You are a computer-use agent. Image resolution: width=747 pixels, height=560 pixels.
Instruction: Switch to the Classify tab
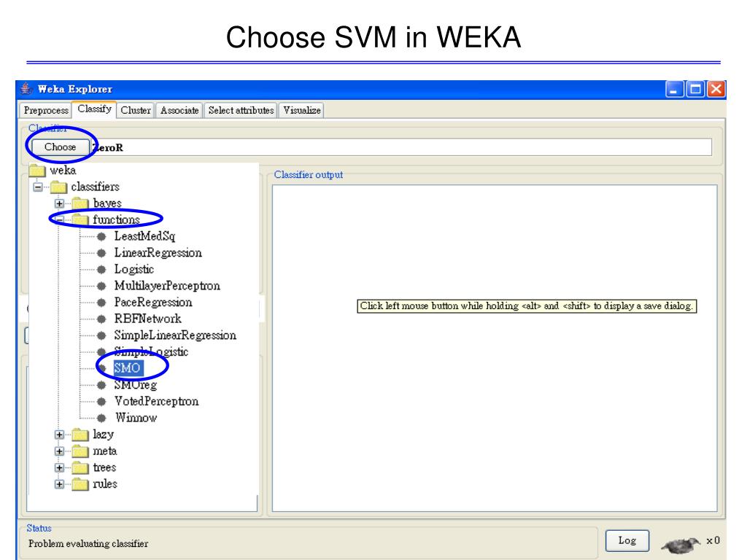click(x=94, y=109)
